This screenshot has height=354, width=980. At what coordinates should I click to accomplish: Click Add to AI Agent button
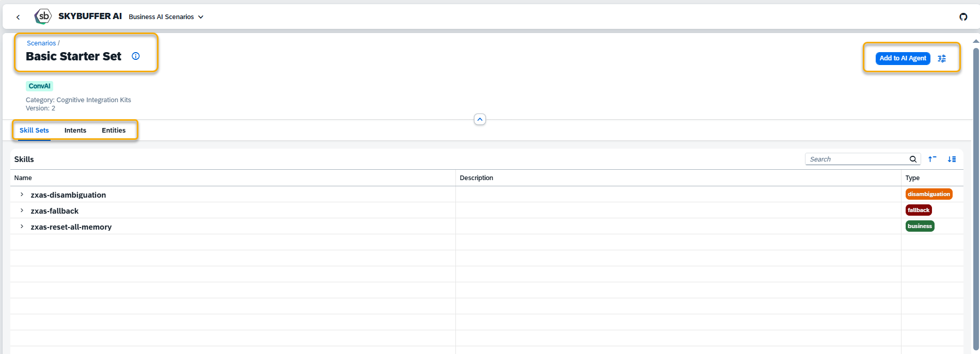(903, 58)
